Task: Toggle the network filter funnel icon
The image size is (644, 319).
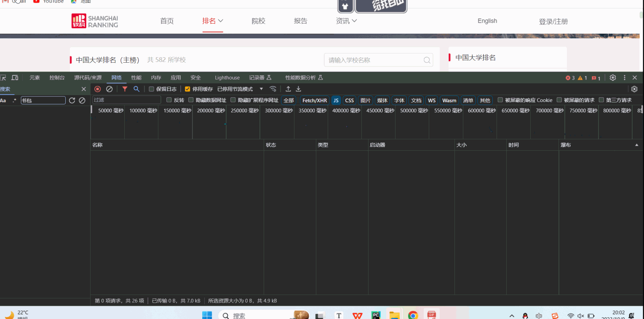Action: coord(125,89)
